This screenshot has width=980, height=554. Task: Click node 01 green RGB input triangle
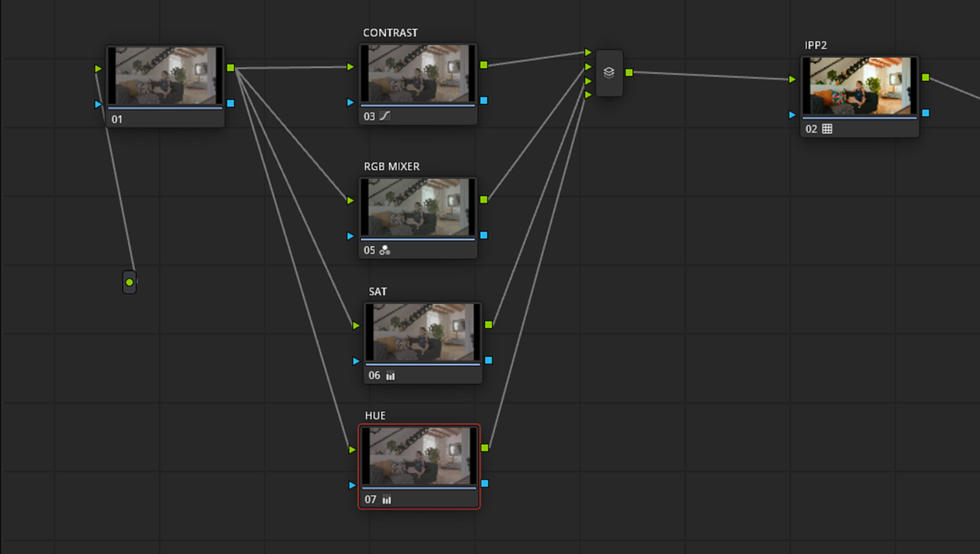pos(98,69)
